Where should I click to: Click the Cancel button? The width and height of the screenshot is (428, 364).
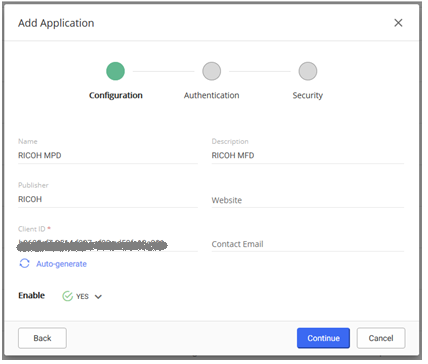(381, 338)
